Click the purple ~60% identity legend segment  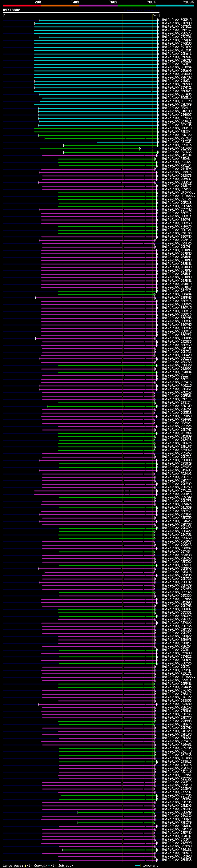pyautogui.click(x=98, y=6)
